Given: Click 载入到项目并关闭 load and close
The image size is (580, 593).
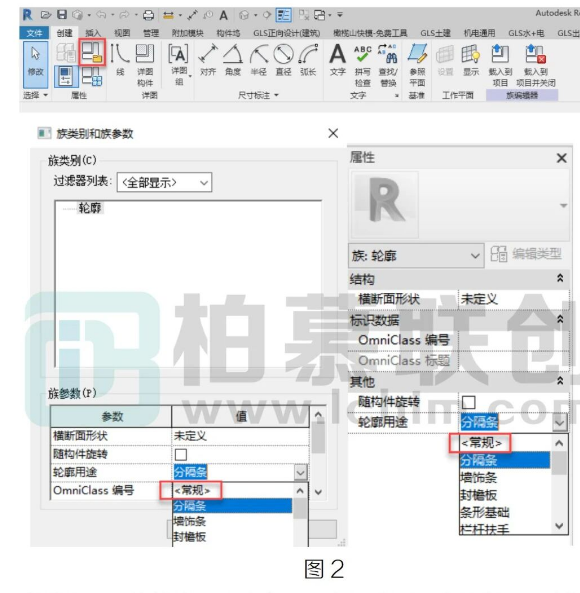Looking at the screenshot, I should pyautogui.click(x=536, y=65).
